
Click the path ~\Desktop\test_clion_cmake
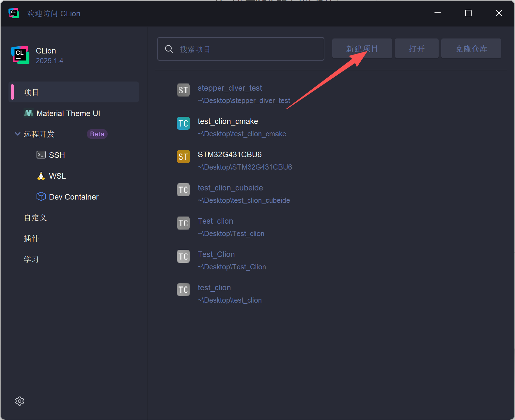(242, 134)
